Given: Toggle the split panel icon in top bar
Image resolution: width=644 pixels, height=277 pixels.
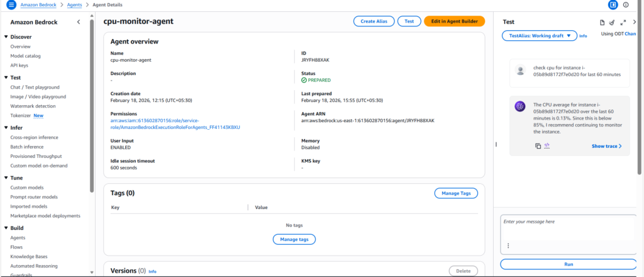Looking at the screenshot, I should pyautogui.click(x=613, y=5).
